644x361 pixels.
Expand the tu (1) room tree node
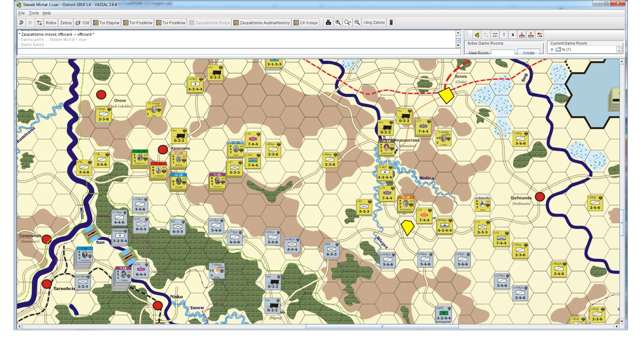(552, 50)
